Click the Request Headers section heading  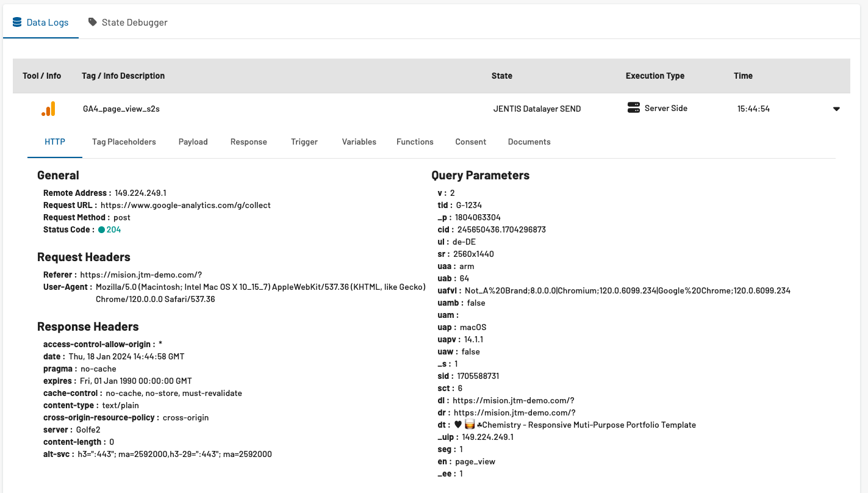[x=84, y=257]
